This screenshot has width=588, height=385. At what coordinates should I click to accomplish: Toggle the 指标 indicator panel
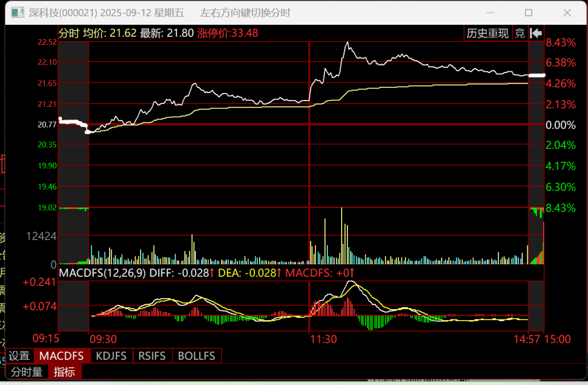[x=64, y=372]
